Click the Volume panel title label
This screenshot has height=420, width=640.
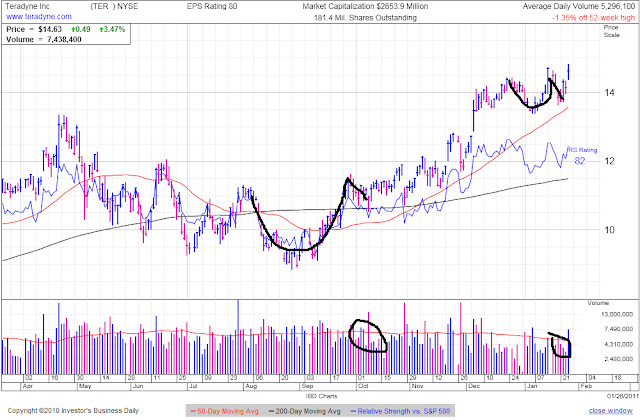coord(598,303)
